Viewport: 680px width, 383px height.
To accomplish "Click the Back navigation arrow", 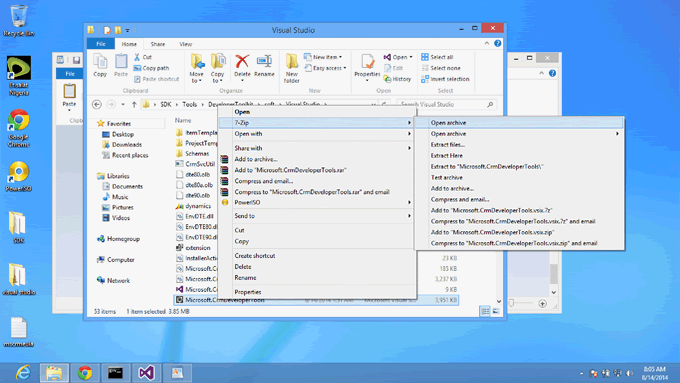I will pos(97,105).
